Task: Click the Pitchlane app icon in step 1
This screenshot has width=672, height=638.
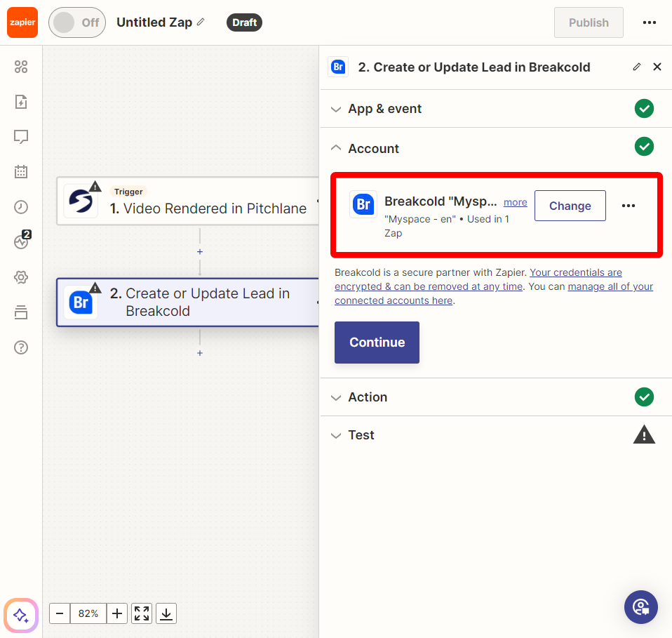Action: (x=81, y=201)
